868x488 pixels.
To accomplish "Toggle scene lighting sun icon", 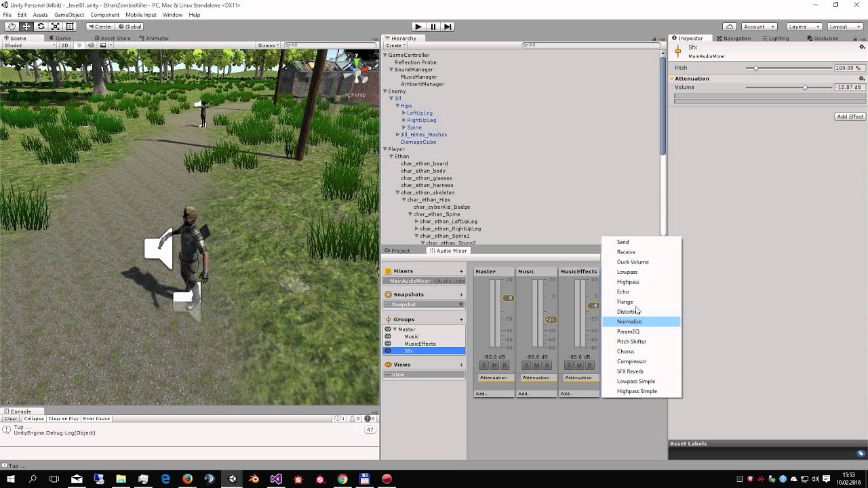I will point(79,45).
